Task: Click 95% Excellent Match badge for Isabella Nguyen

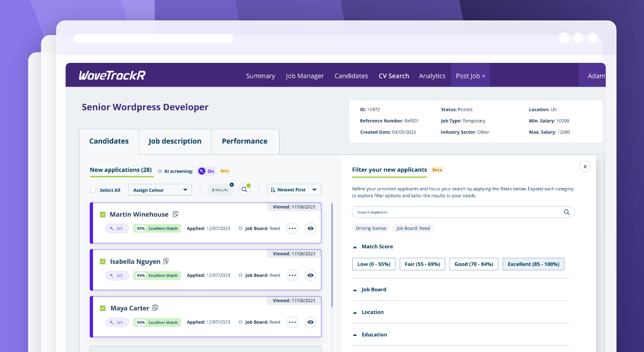Action: (157, 275)
